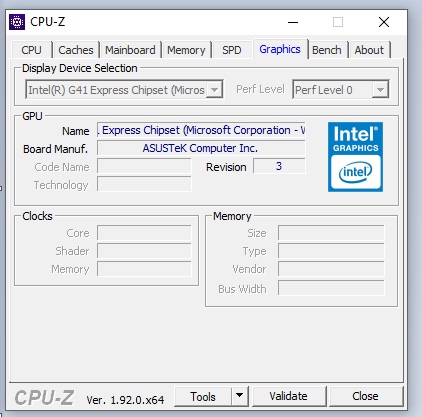The width and height of the screenshot is (422, 417).
Task: Click the Core clock field
Action: pyautogui.click(x=144, y=233)
